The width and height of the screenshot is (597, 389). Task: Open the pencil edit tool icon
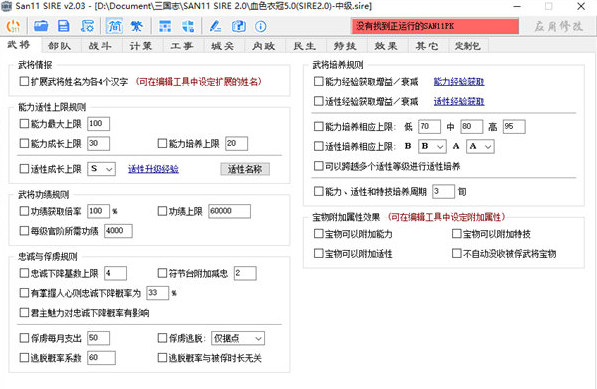pos(215,26)
